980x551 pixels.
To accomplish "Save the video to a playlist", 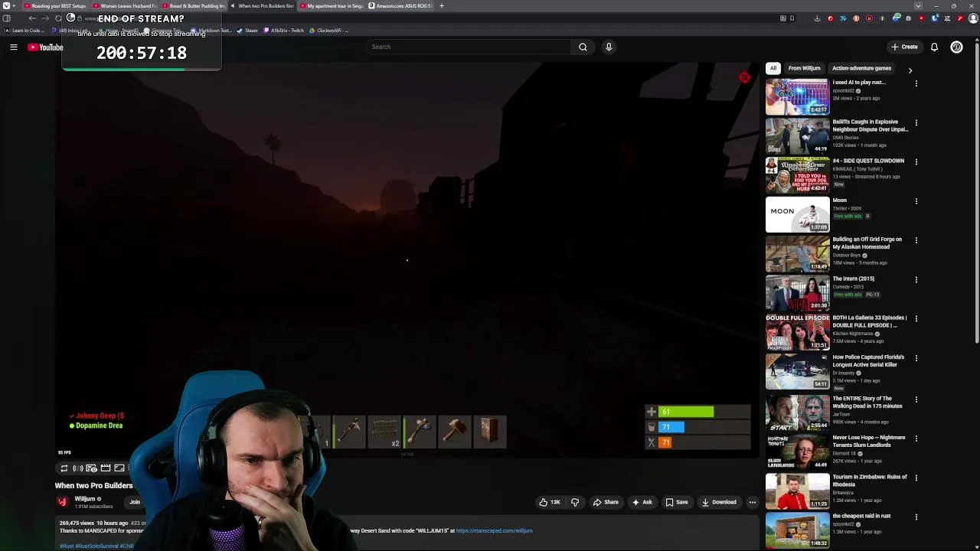I will pos(676,502).
